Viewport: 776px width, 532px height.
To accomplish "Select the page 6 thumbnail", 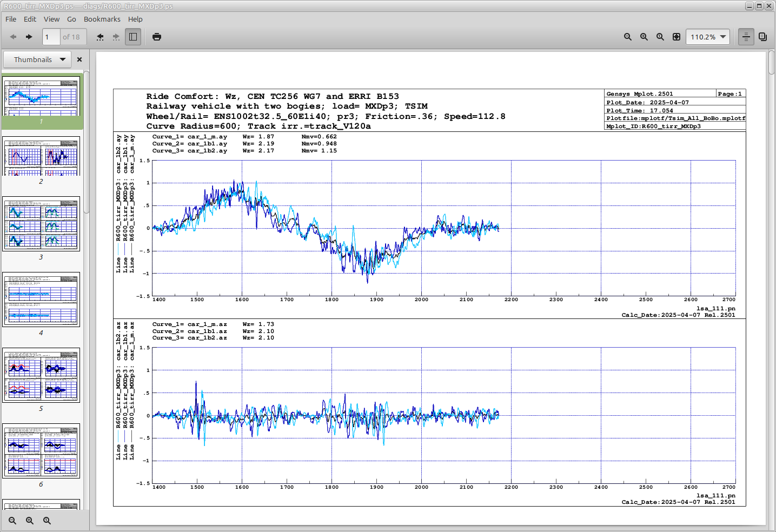I will click(x=41, y=451).
